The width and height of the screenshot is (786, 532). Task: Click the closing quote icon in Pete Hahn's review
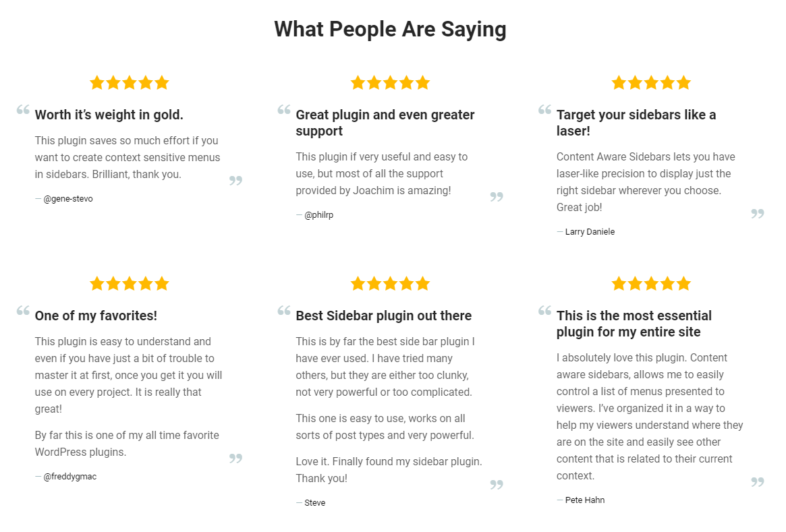(x=758, y=482)
